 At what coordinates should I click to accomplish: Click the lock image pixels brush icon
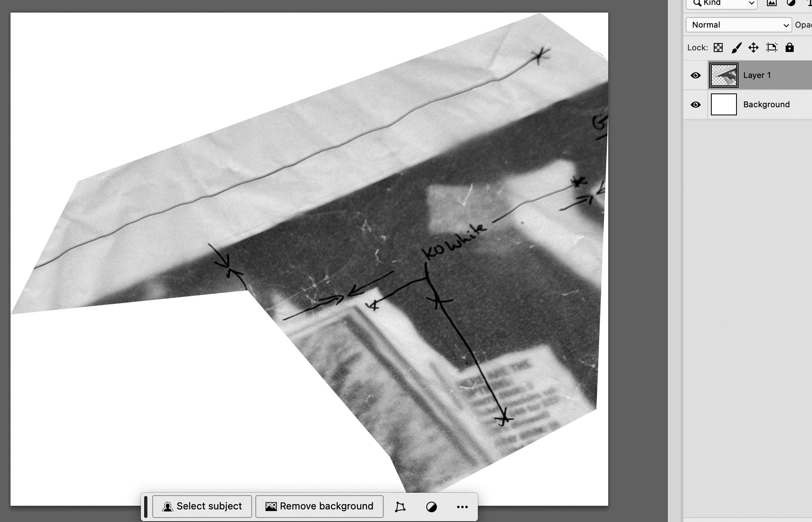click(736, 48)
